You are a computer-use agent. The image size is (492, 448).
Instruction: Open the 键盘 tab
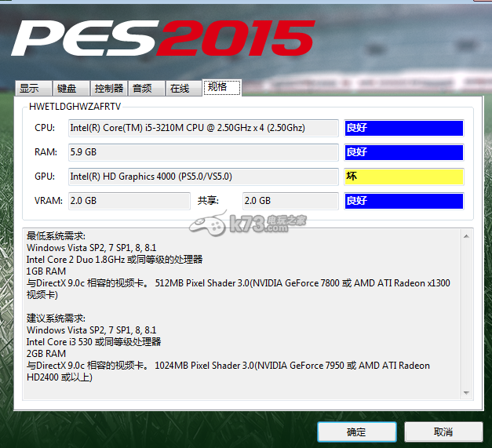67,89
